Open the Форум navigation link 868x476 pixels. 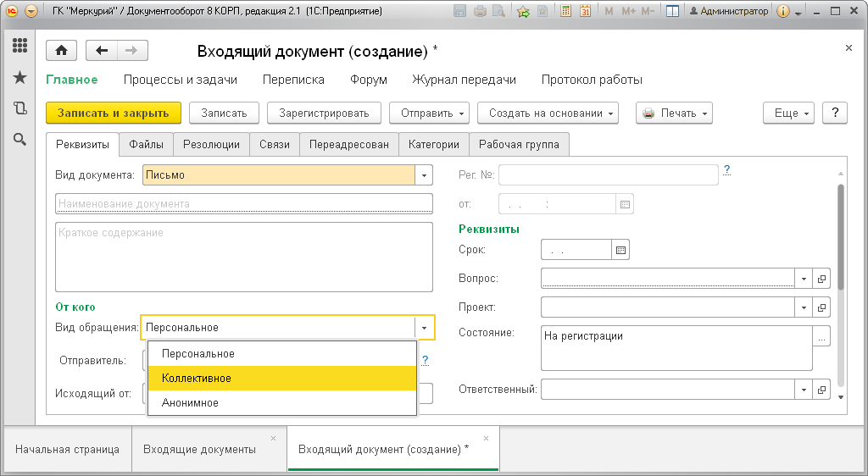tap(369, 80)
